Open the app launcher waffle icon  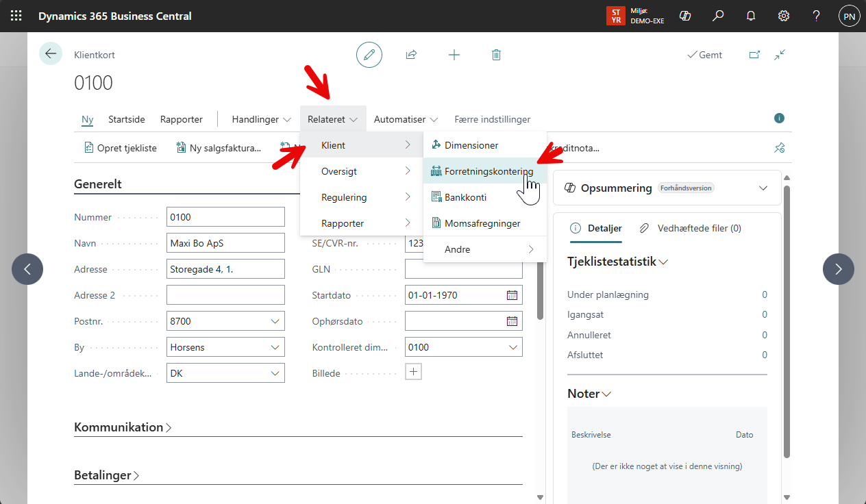point(16,16)
